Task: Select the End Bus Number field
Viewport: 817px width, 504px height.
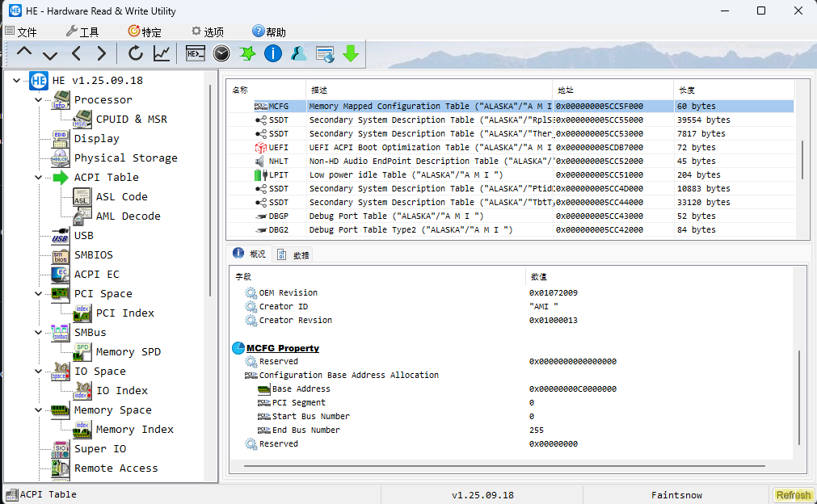Action: pos(511,430)
